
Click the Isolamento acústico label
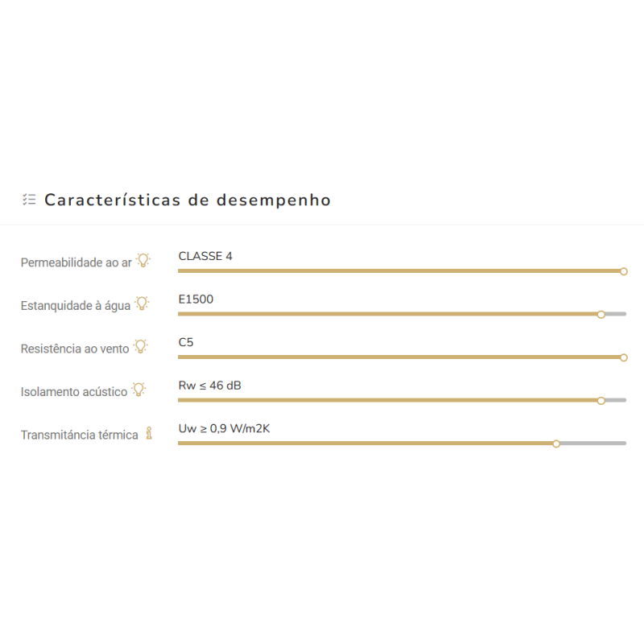pyautogui.click(x=74, y=392)
